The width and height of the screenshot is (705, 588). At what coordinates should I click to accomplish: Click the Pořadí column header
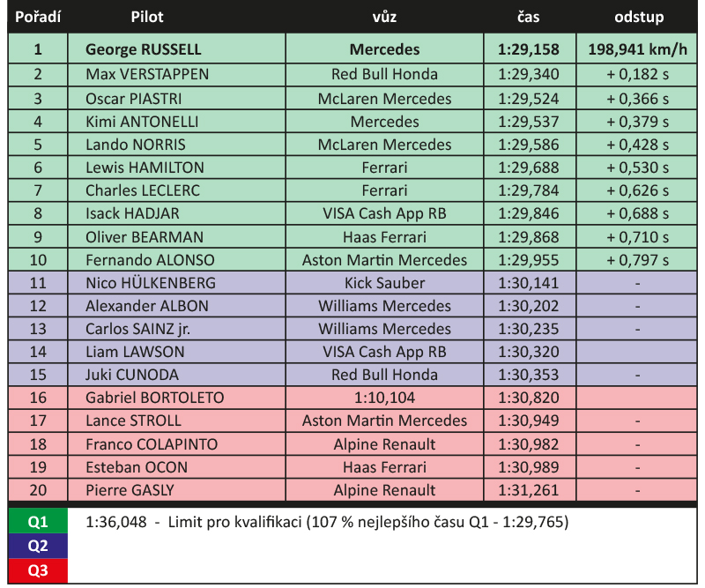[x=37, y=17]
